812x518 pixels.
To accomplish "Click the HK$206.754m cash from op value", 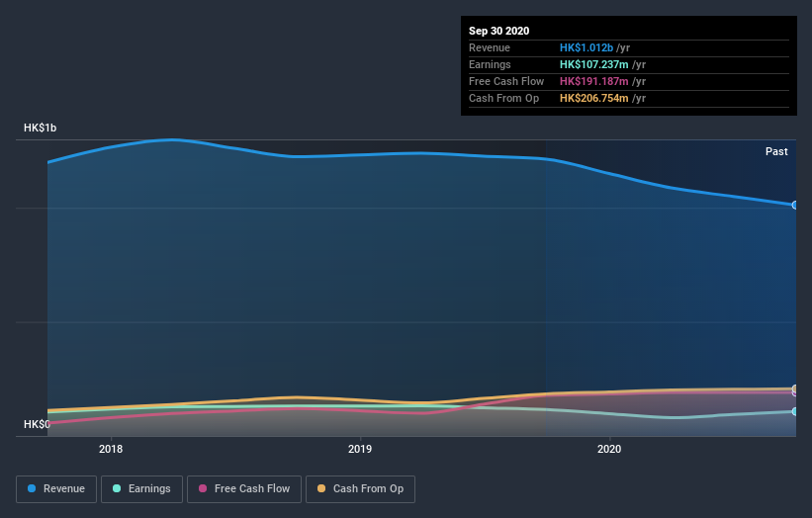I will [594, 98].
